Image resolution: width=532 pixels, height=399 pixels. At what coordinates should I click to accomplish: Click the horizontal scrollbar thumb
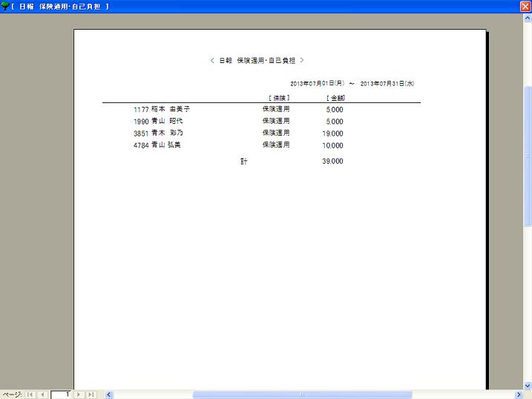click(302, 395)
